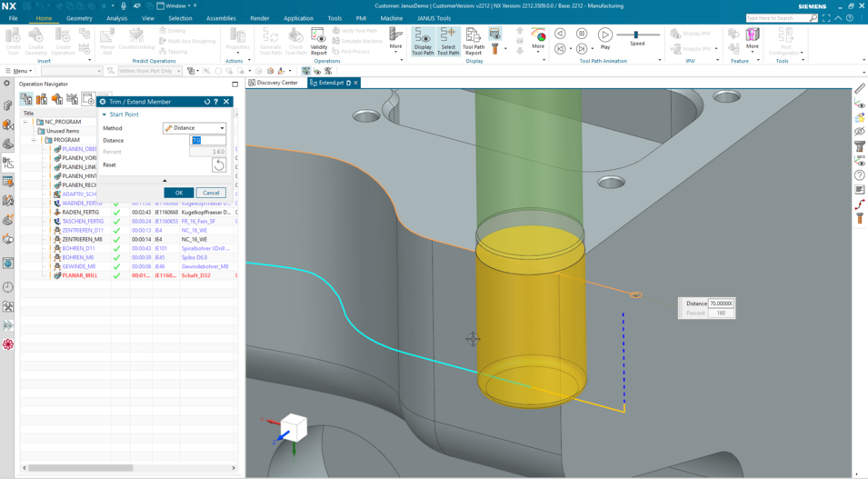Show Program Order View in navigator

26,98
